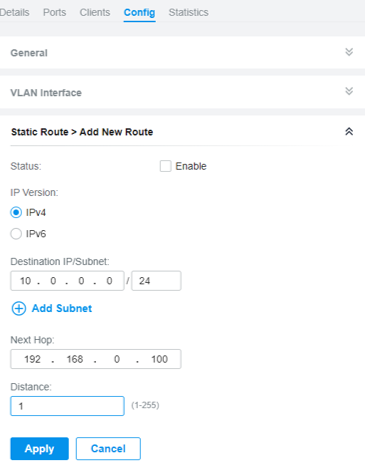Check the Enable status checkbox
The width and height of the screenshot is (365, 474).
(165, 166)
